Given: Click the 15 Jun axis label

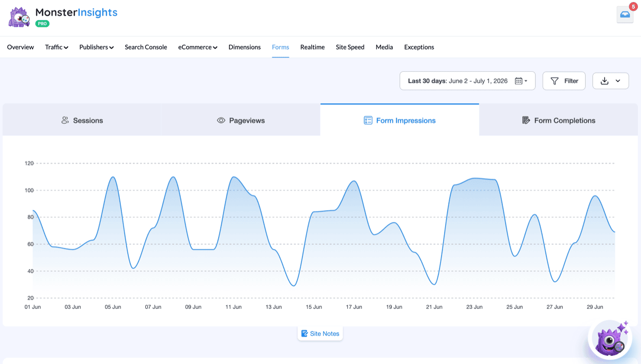Looking at the screenshot, I should pyautogui.click(x=314, y=307).
